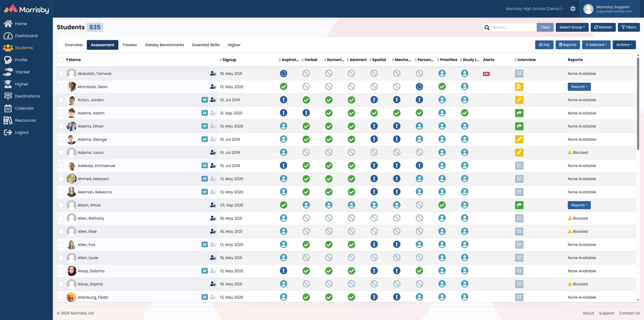
Task: Click the guardian link icon for Adams, Laura
Action: click(213, 152)
